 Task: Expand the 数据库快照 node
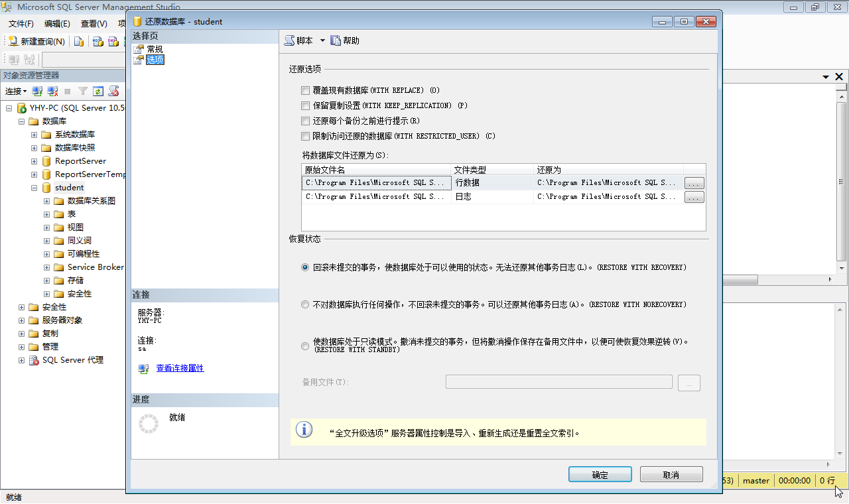(34, 148)
